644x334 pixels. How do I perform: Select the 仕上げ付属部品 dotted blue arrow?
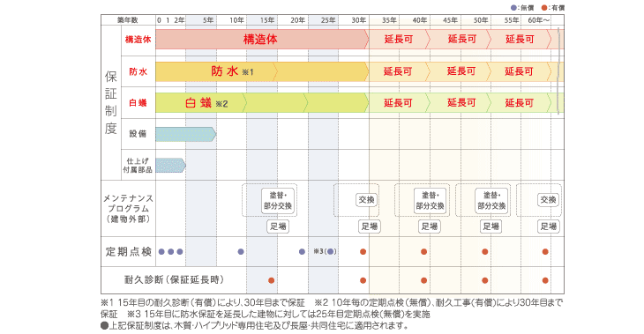pos(170,166)
